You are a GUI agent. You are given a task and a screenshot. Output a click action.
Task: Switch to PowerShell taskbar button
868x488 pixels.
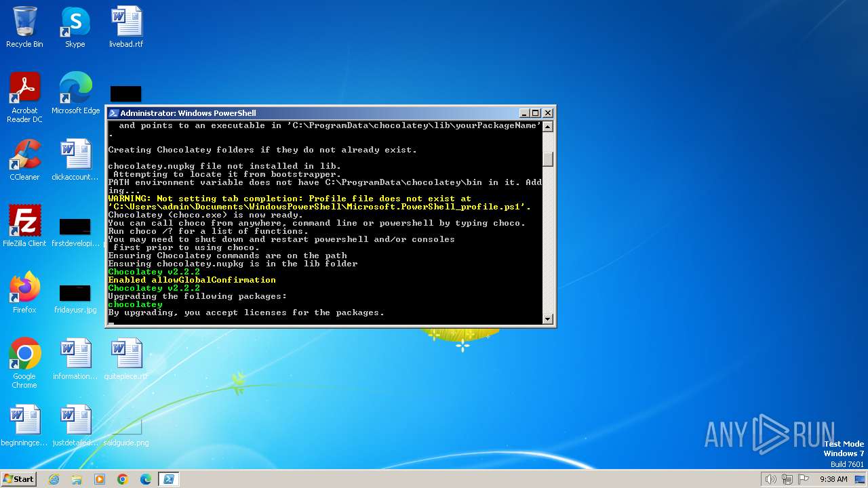[x=168, y=479]
